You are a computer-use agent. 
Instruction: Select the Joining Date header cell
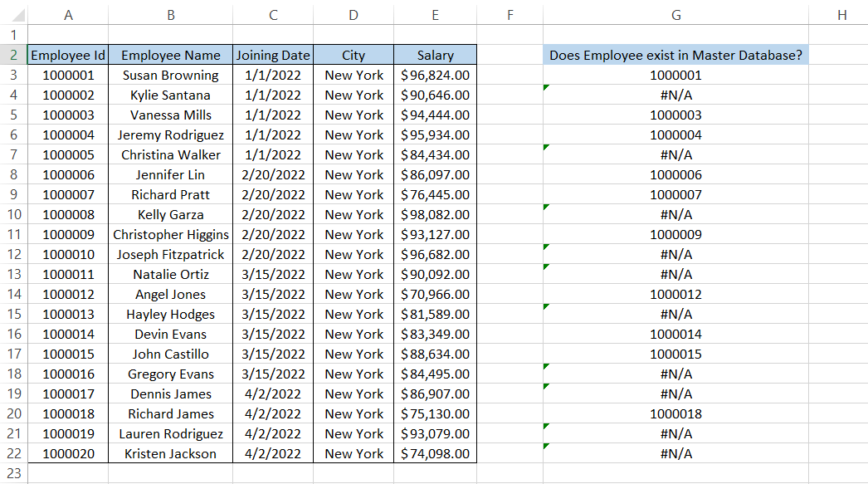[273, 55]
